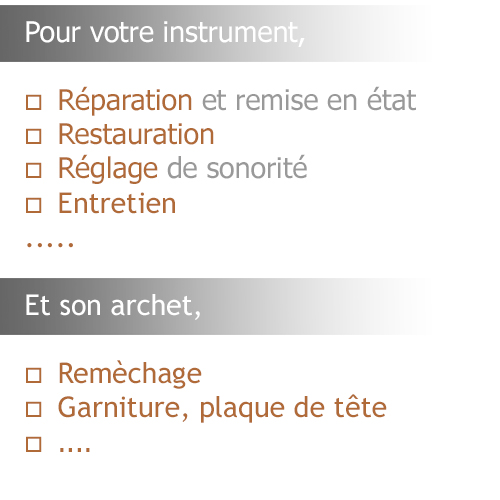Click the word Garniture
Viewport: 500px width, 500px height.
123,407
